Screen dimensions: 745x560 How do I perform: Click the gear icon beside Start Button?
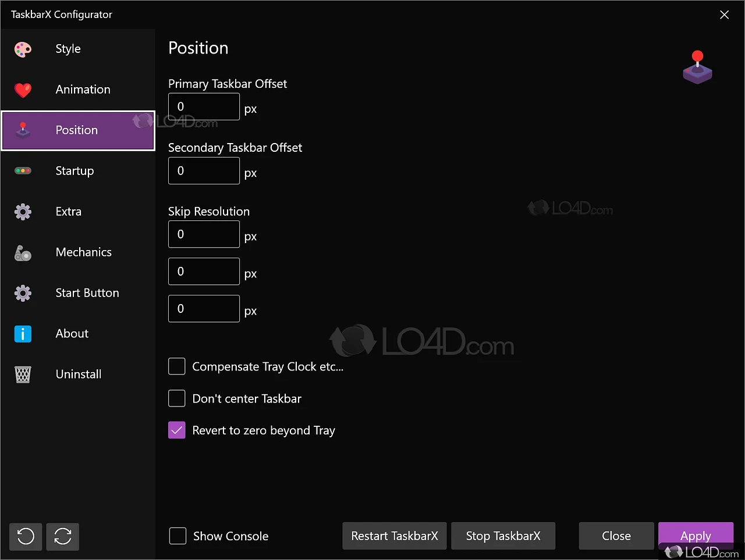(x=23, y=293)
